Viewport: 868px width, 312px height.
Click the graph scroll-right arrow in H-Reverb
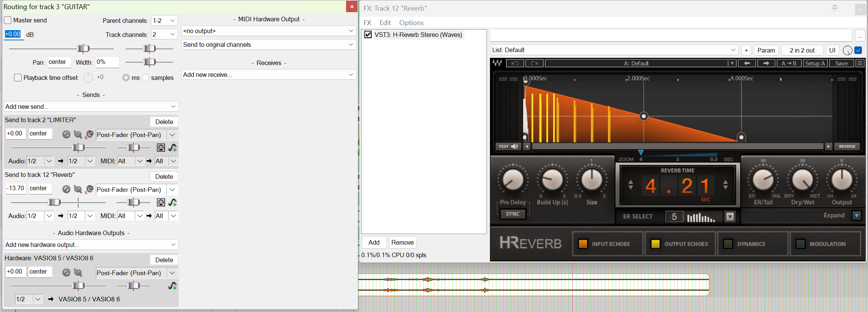pyautogui.click(x=828, y=146)
